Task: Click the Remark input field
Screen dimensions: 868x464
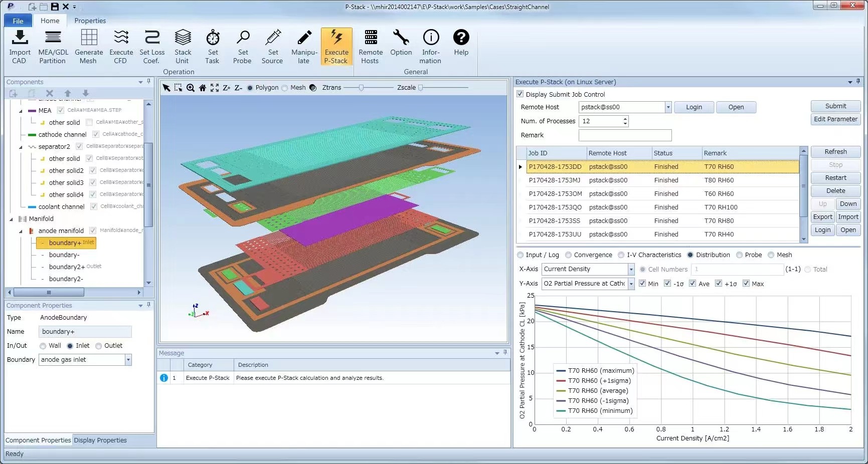Action: pos(625,135)
